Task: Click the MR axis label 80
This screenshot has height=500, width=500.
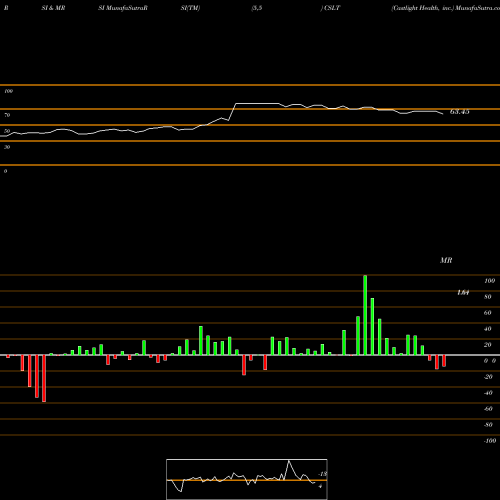Action: coord(488,297)
